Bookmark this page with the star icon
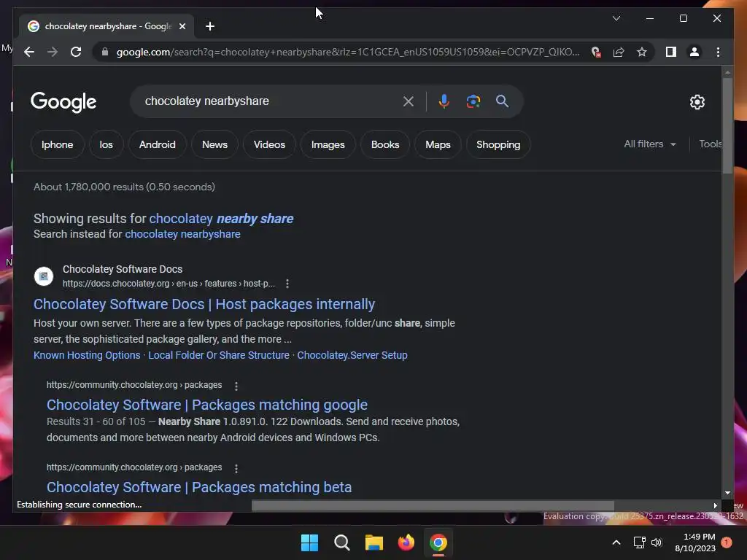747x560 pixels. tap(642, 52)
